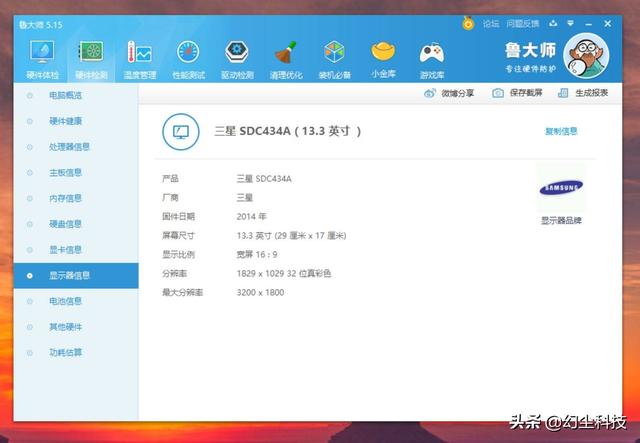Click the 三星 SDC434A (13.3 英寸) heading
This screenshot has width=640, height=443.
click(288, 131)
